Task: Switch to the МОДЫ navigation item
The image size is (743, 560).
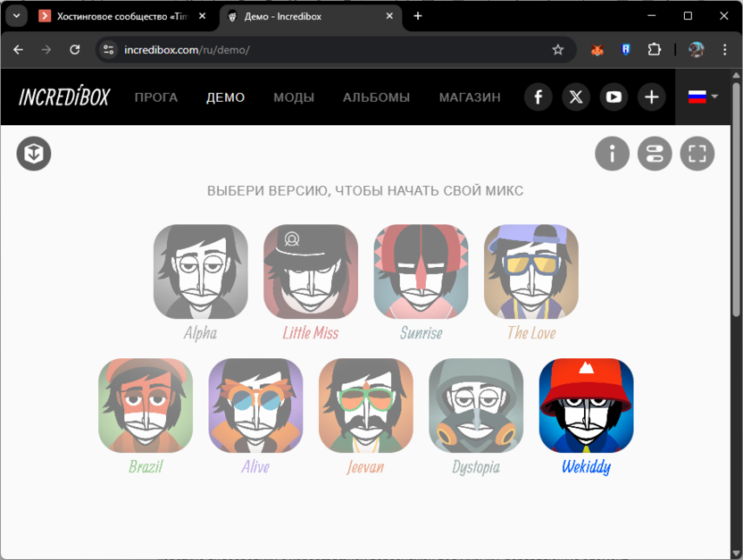Action: click(x=294, y=97)
